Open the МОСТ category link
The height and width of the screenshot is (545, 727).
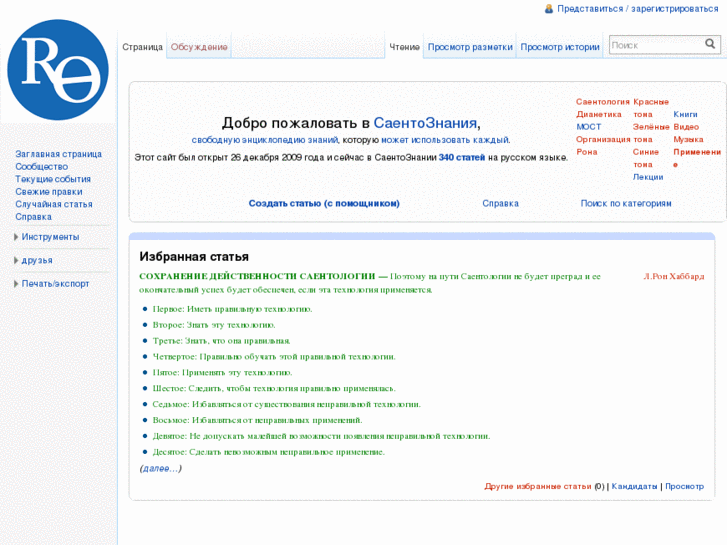point(588,127)
